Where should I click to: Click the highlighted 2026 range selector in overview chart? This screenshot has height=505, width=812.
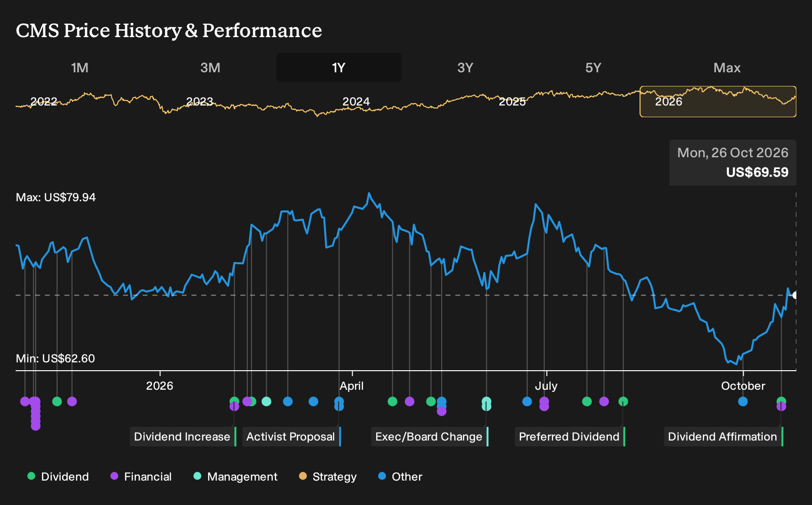pyautogui.click(x=718, y=102)
